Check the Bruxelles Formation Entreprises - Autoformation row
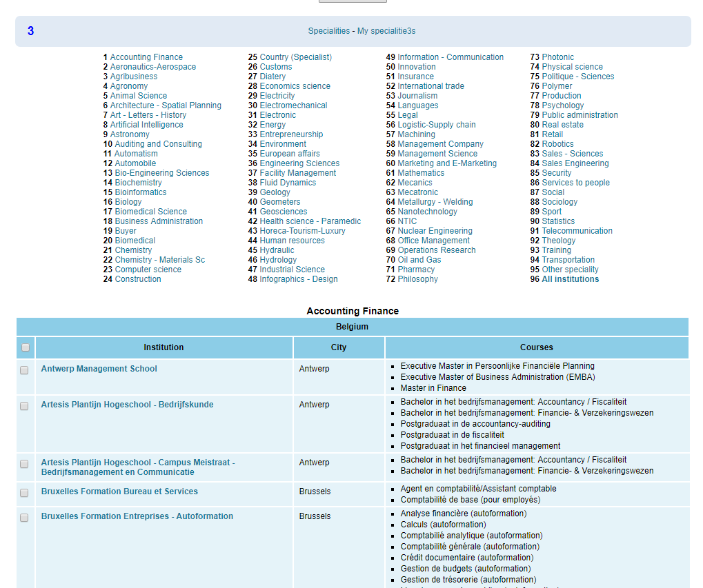The height and width of the screenshot is (588, 703). pos(24,518)
